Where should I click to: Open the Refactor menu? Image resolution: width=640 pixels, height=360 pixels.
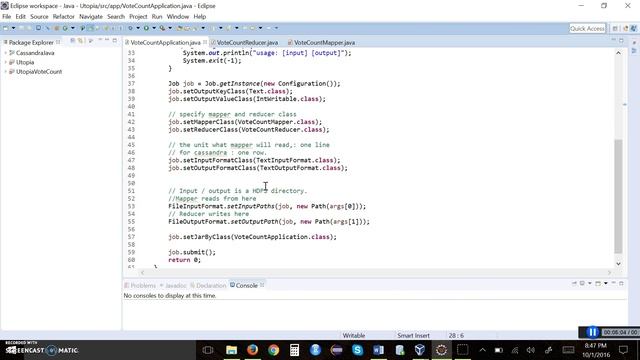[x=64, y=17]
